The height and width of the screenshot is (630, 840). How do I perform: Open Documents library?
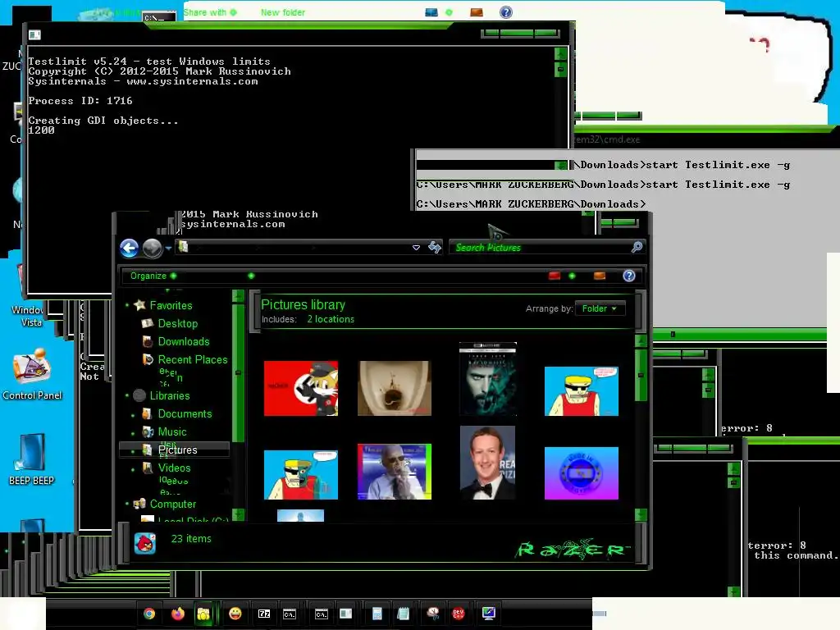coord(185,414)
